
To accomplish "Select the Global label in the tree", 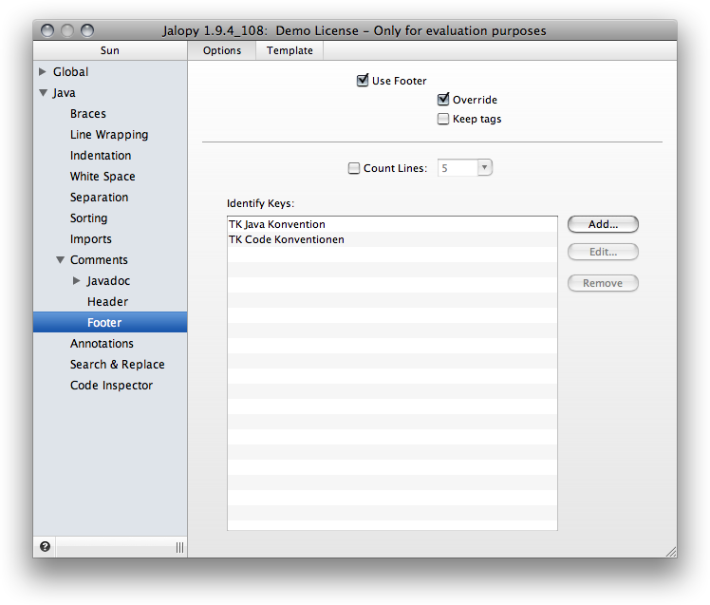I will [71, 72].
